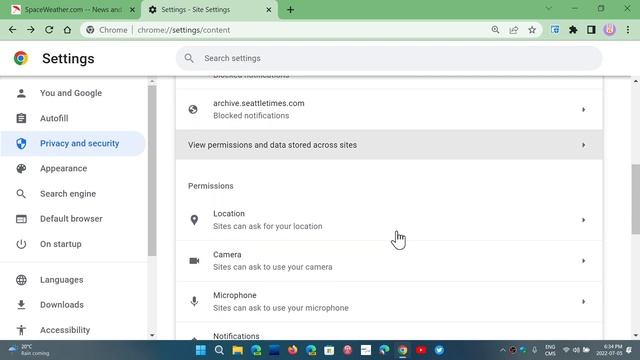This screenshot has width=640, height=360.
Task: Switch to Chrome in the taskbar
Action: click(403, 350)
